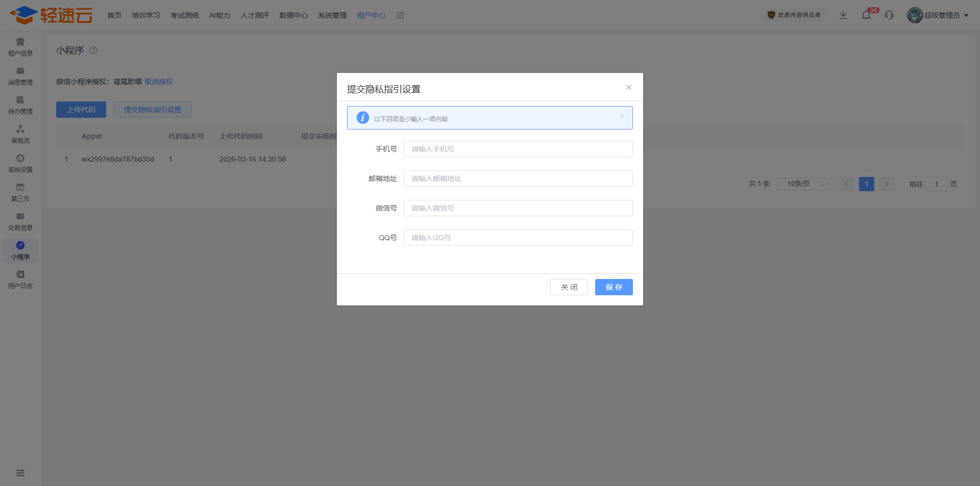Open notifications bell with 34 badge
This screenshot has height=486, width=980.
click(866, 15)
